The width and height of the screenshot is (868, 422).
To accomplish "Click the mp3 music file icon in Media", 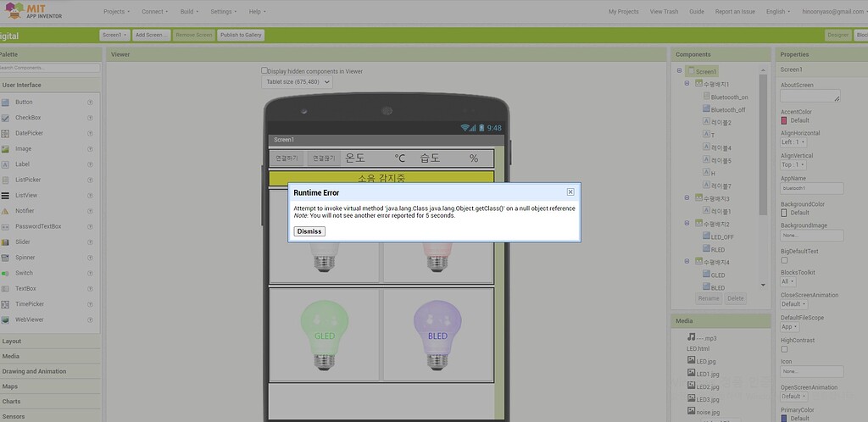I will [x=691, y=336].
